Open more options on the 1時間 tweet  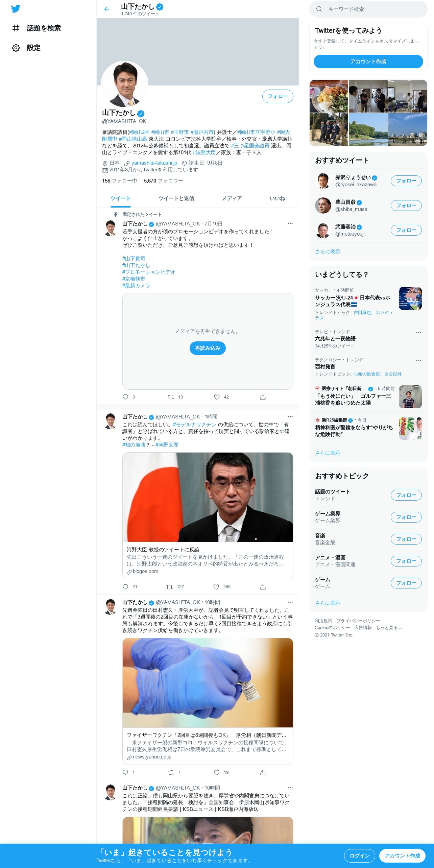tap(290, 416)
